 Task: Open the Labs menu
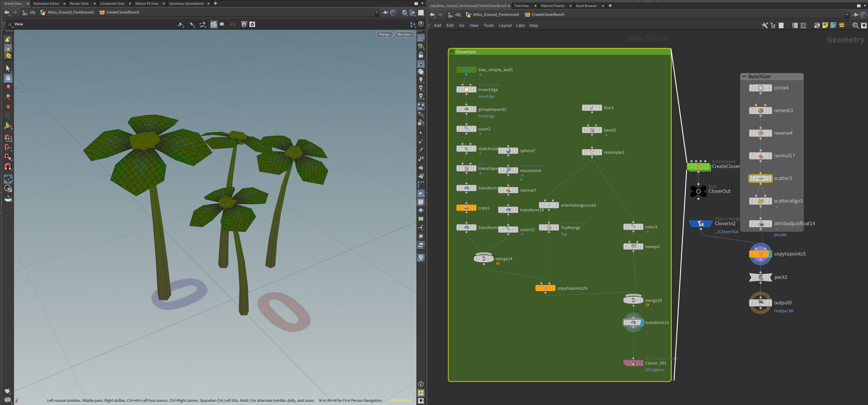pyautogui.click(x=520, y=25)
